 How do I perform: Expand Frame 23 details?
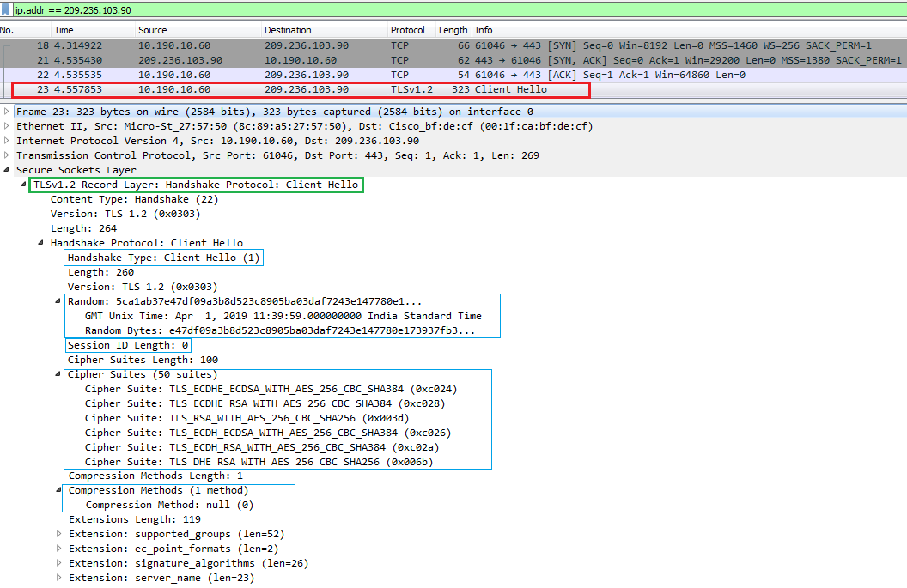(7, 111)
